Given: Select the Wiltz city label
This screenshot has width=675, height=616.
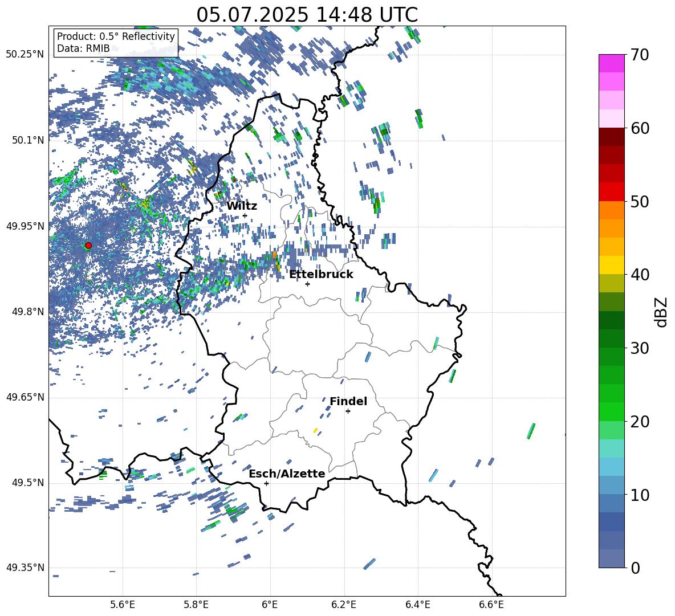Looking at the screenshot, I should coord(242,206).
